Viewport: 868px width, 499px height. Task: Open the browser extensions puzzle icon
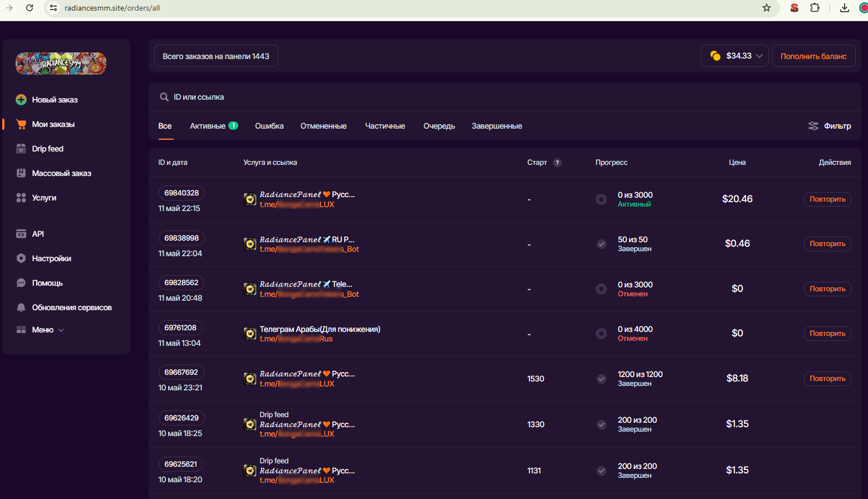(x=815, y=8)
